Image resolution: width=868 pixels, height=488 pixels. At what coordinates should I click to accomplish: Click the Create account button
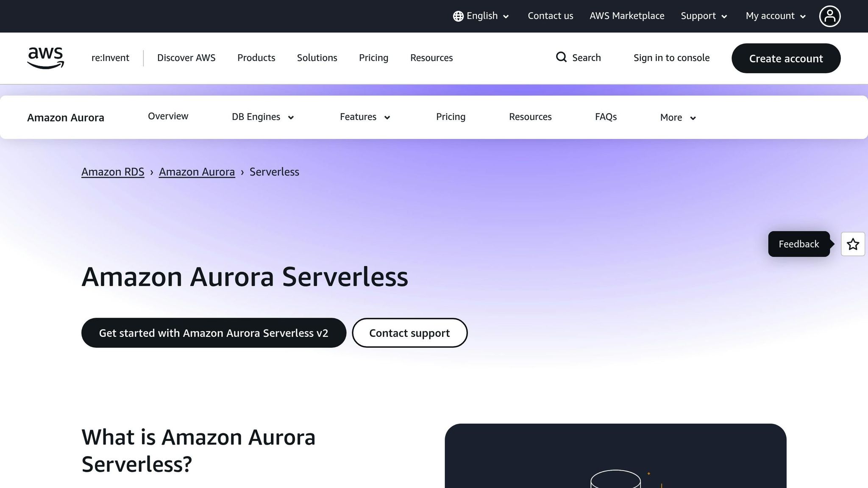786,58
